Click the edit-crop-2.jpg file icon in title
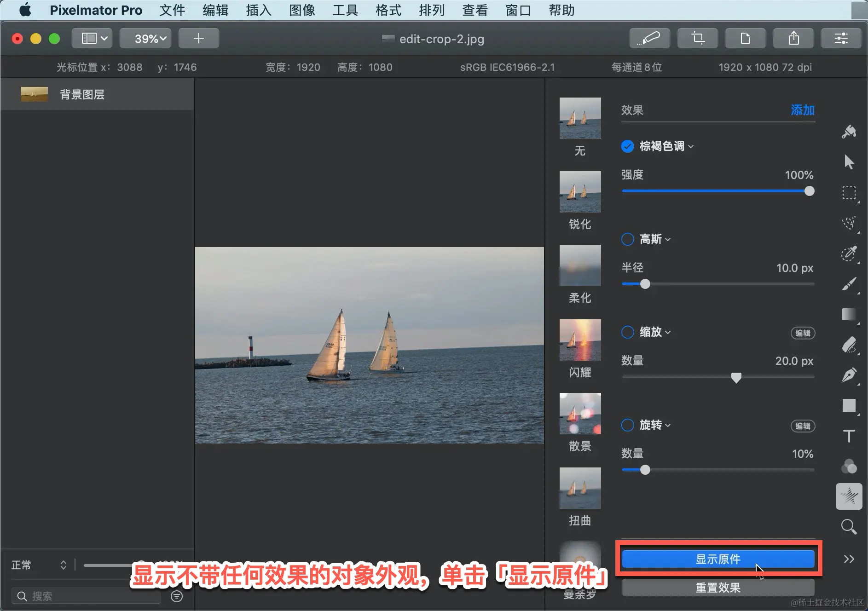Image resolution: width=868 pixels, height=611 pixels. [x=388, y=39]
